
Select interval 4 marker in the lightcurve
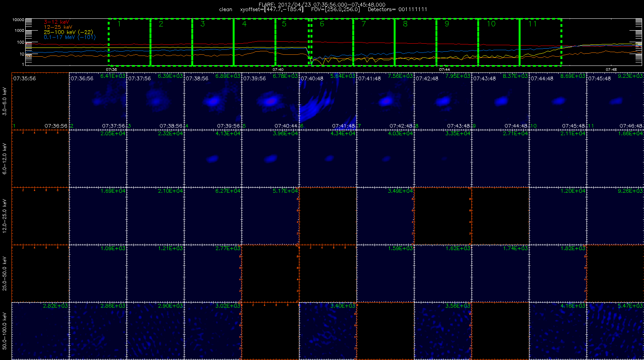244,24
